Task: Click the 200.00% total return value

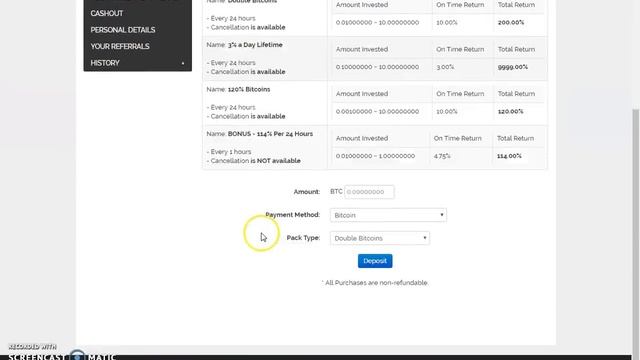Action: pyautogui.click(x=511, y=22)
